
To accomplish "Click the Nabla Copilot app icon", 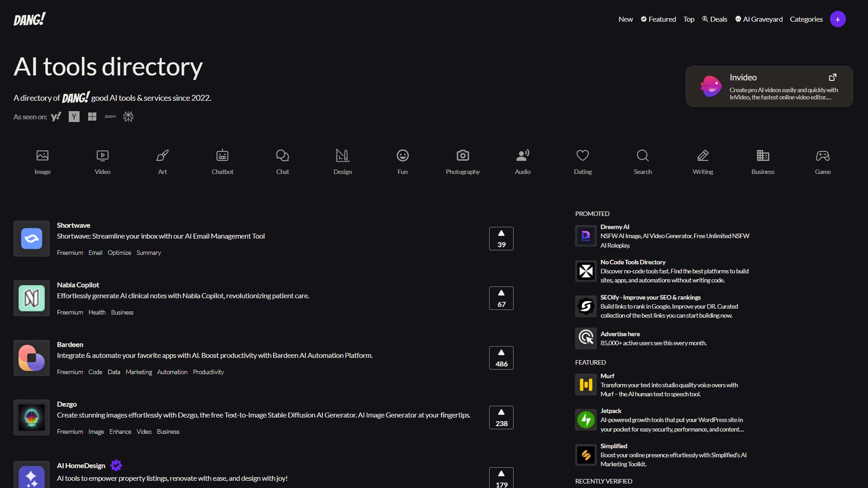I will coord(32,298).
